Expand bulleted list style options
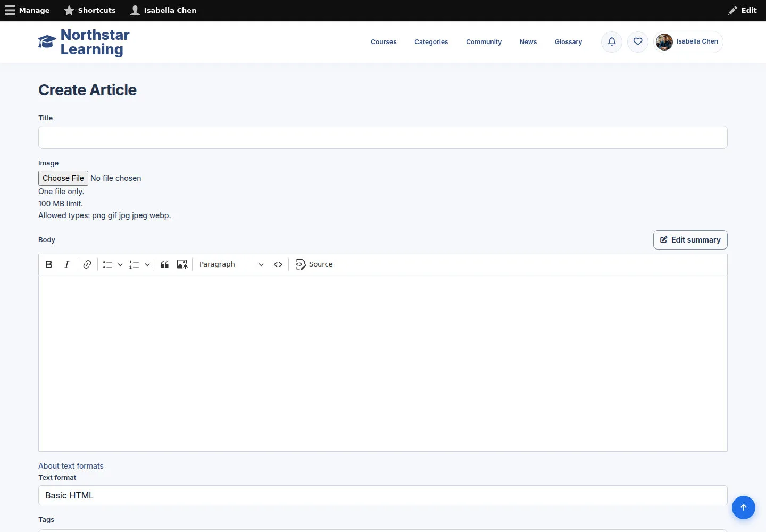Image resolution: width=766 pixels, height=532 pixels. (120, 264)
